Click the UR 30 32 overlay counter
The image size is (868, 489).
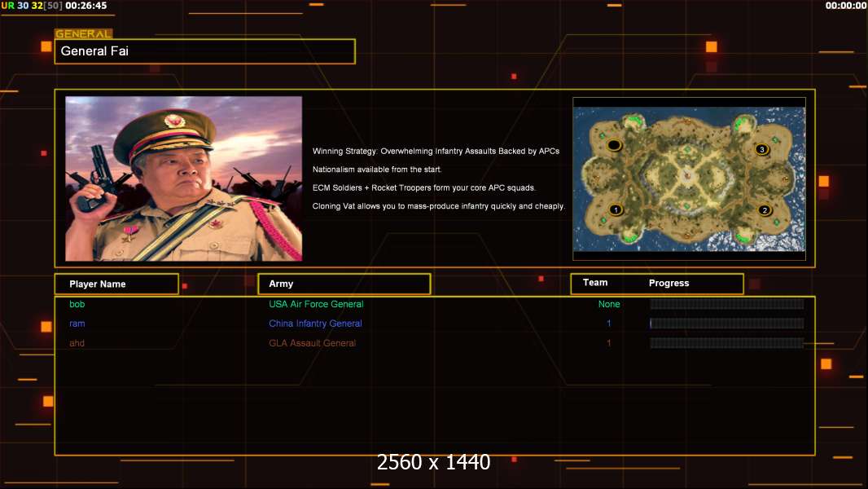[x=32, y=6]
